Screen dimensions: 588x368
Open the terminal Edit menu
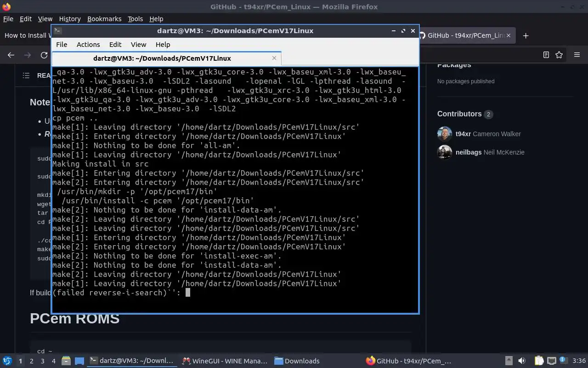[115, 45]
